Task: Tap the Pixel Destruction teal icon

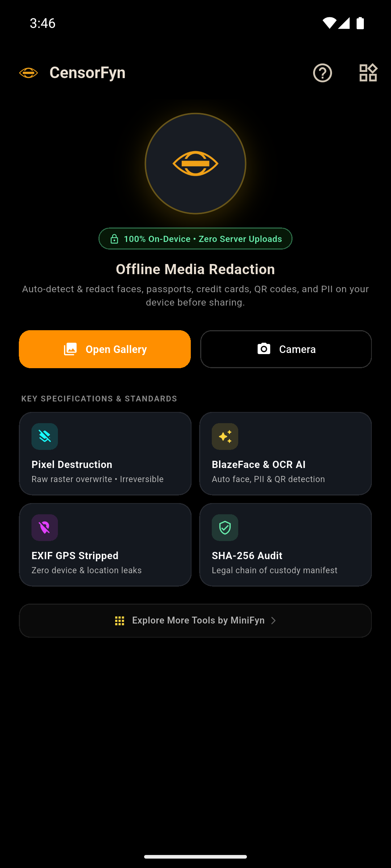Action: [45, 437]
